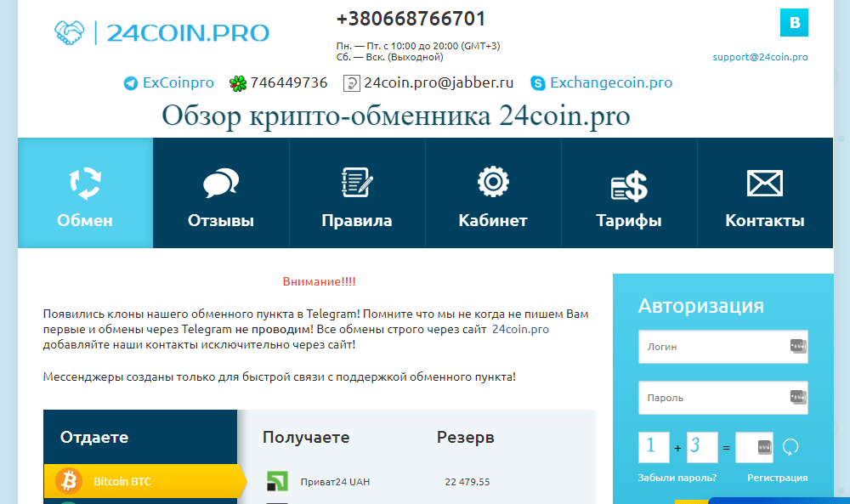Image resolution: width=850 pixels, height=504 pixels.
Task: Click support@24coin.pro email link
Action: tap(760, 57)
